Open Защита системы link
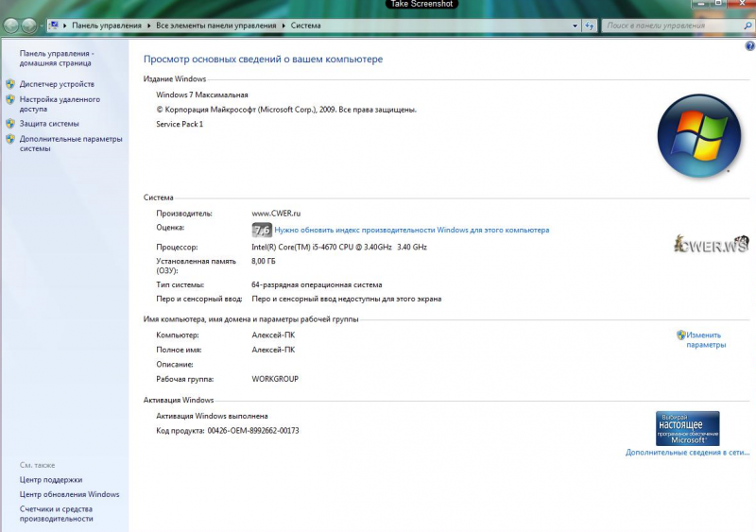The image size is (756, 532). pos(49,124)
